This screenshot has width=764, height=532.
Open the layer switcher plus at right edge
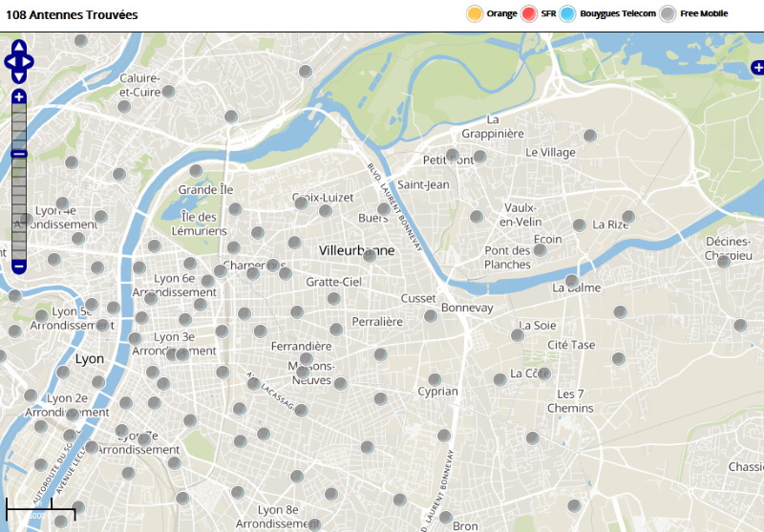coord(757,68)
